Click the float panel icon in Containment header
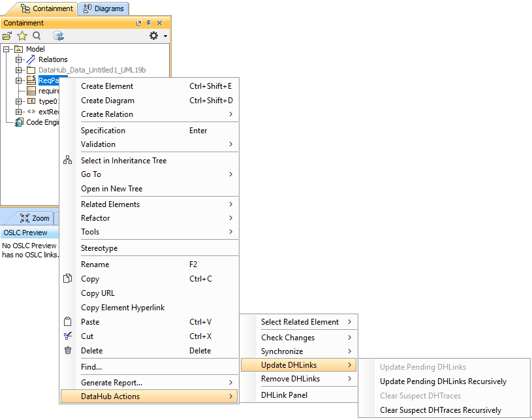The image size is (532, 420). pyautogui.click(x=138, y=23)
